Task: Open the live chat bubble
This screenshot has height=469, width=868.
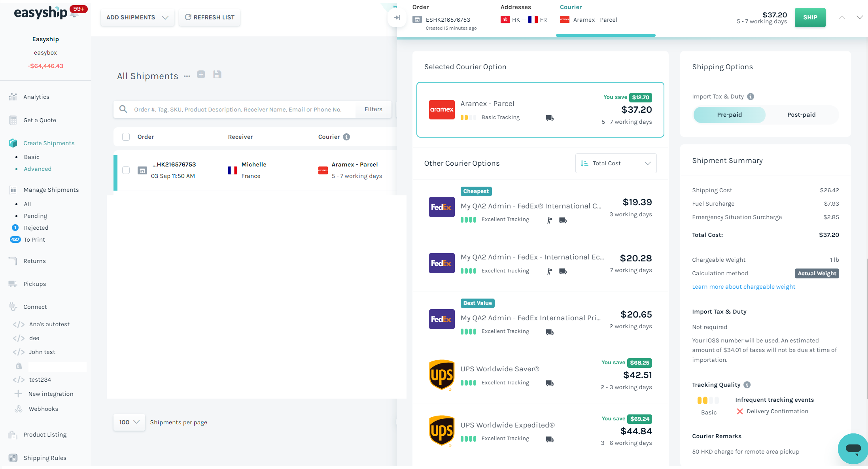Action: 853,448
